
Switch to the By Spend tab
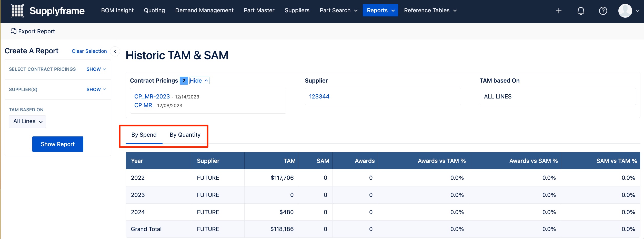[x=144, y=135]
